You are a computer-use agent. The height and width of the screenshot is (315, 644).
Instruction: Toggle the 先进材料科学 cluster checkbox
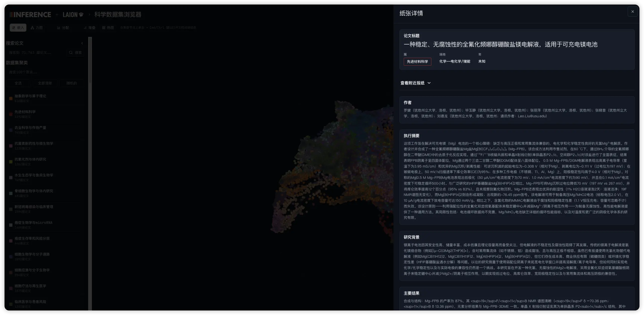click(11, 114)
